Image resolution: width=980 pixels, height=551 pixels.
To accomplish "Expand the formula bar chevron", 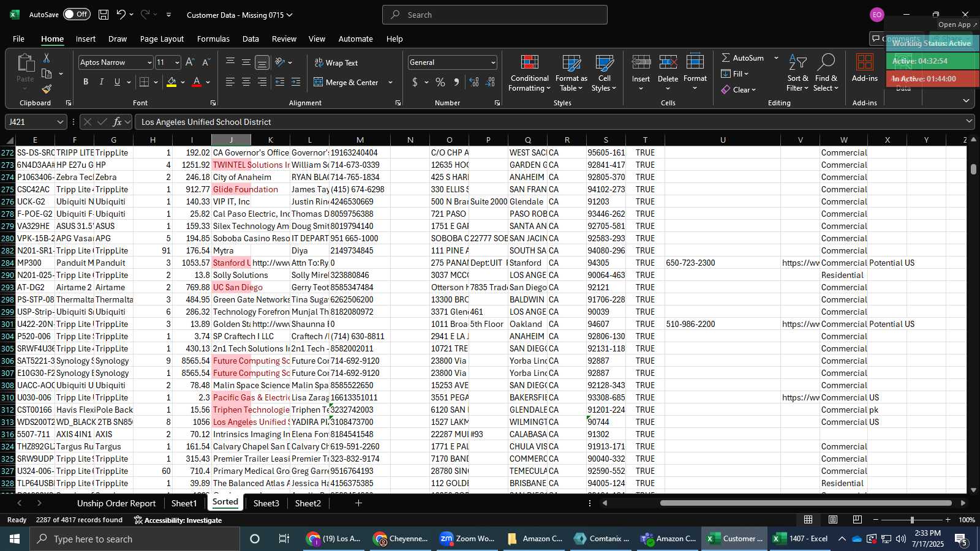I will (968, 122).
